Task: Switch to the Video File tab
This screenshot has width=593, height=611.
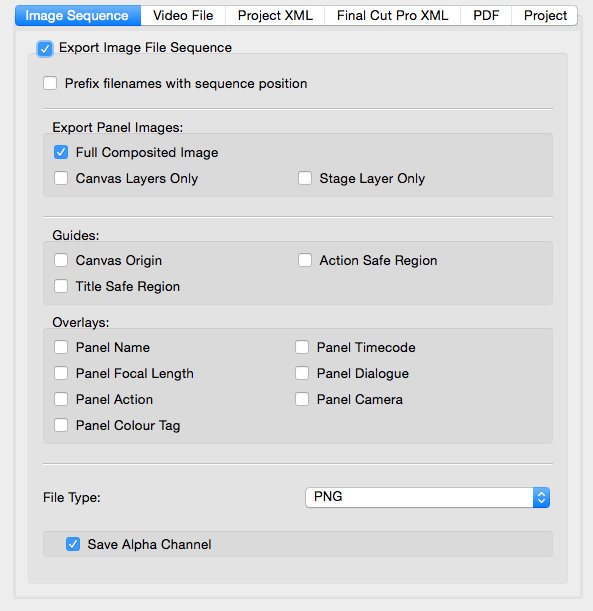Action: [183, 16]
